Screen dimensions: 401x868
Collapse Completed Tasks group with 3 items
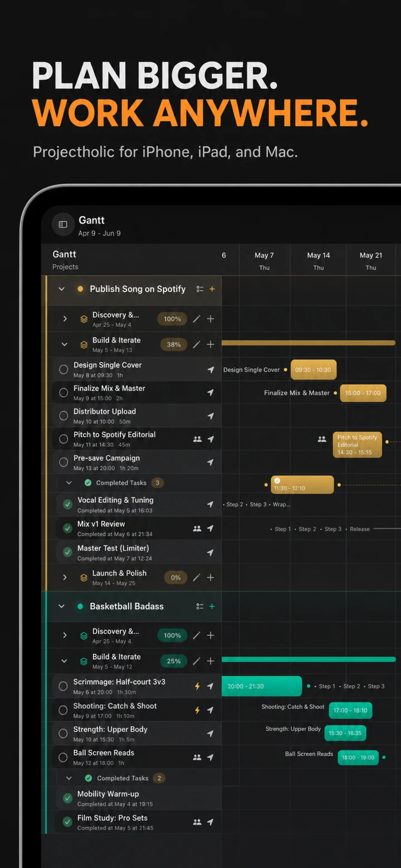69,483
